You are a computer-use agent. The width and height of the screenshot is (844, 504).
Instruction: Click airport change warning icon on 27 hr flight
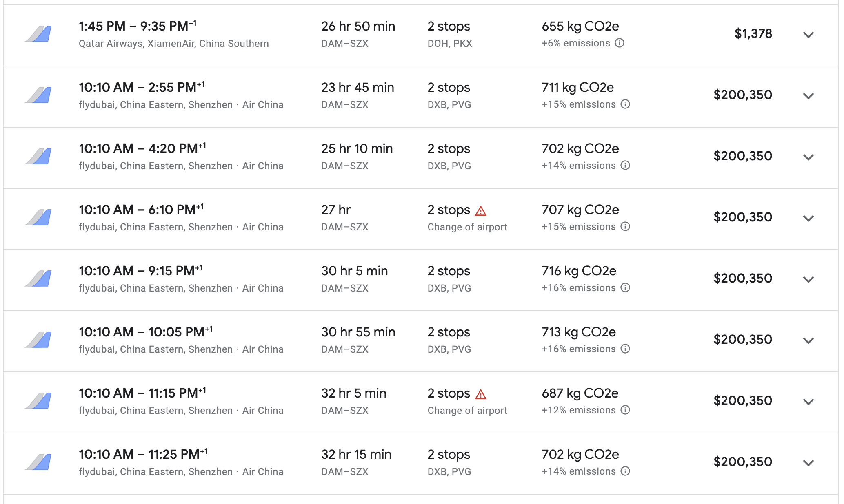pyautogui.click(x=481, y=211)
